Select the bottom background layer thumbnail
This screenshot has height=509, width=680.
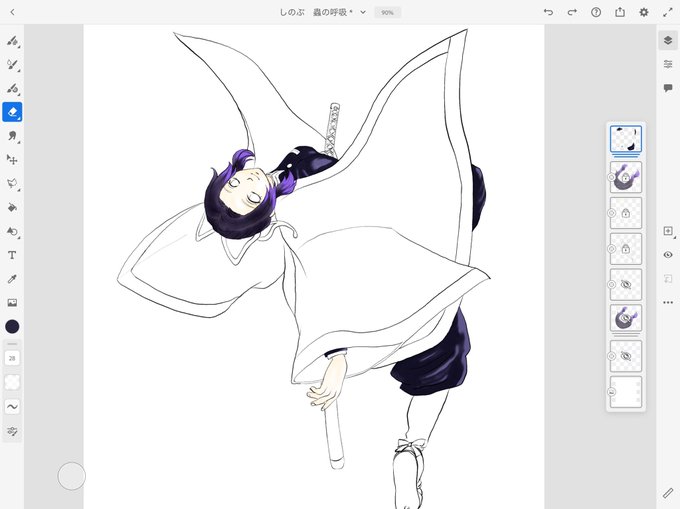[x=626, y=392]
